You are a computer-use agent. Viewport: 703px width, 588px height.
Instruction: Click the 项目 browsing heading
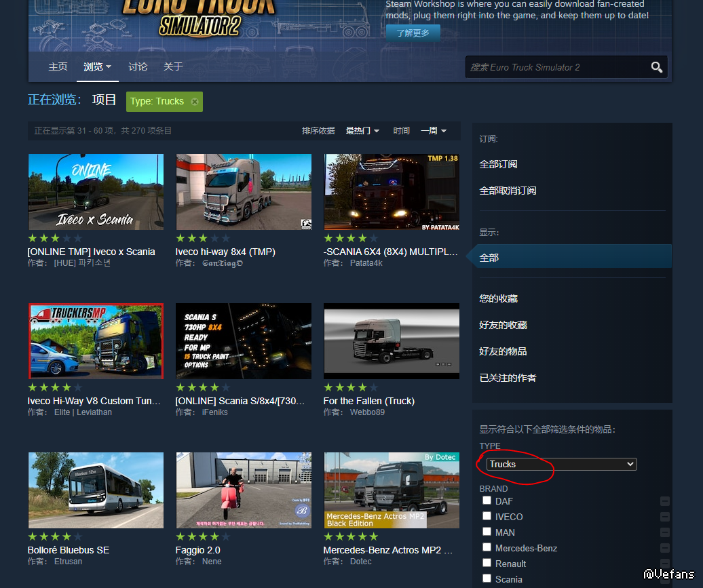click(104, 100)
